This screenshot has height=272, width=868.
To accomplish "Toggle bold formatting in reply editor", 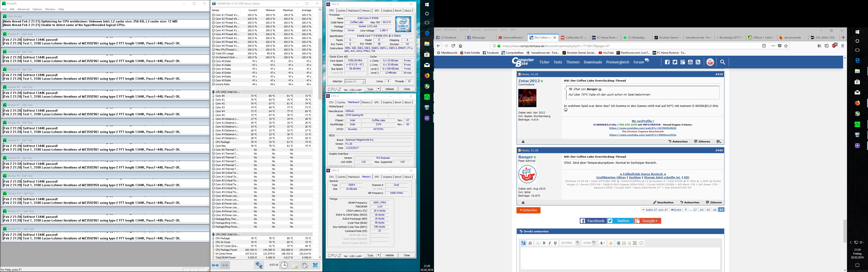I will 544,243.
